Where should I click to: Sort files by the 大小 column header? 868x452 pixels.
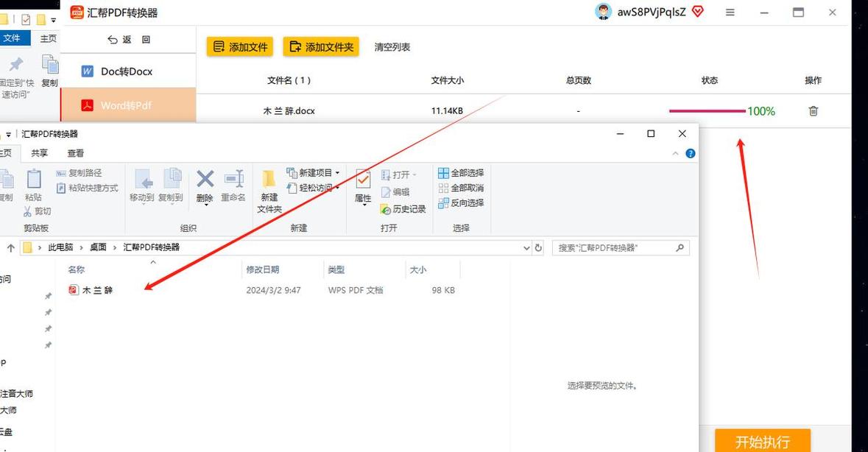[418, 269]
